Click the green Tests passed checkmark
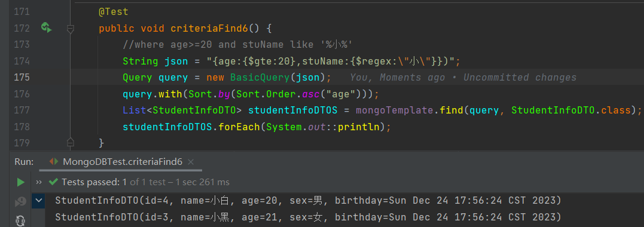644x227 pixels. point(53,182)
